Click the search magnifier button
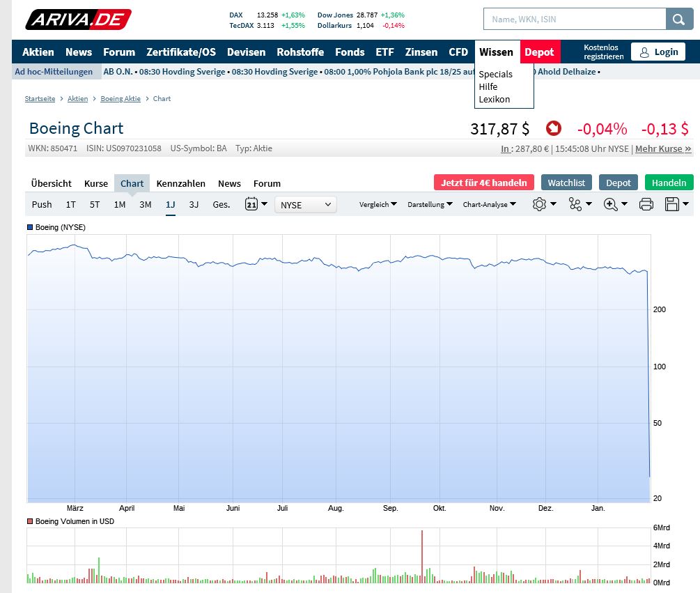 point(679,20)
